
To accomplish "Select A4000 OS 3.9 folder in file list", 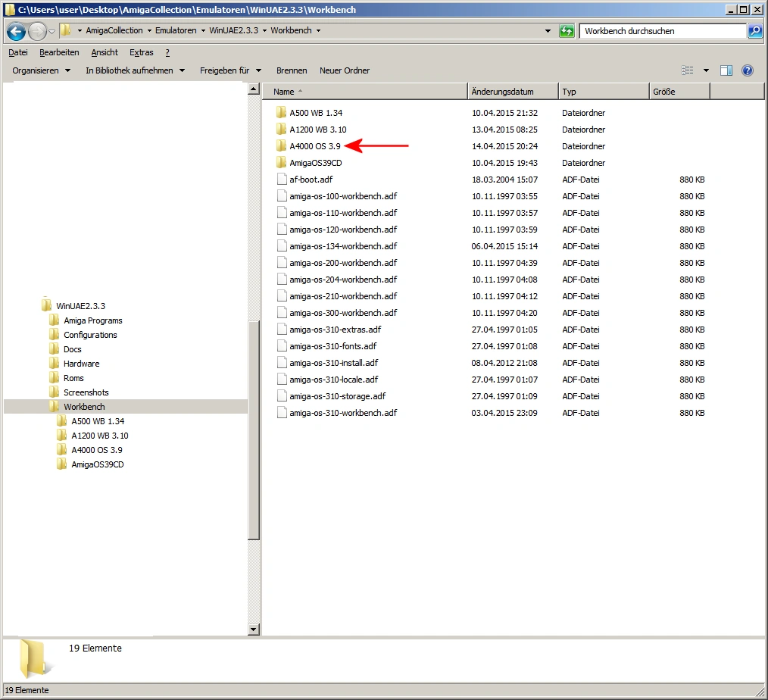I will click(315, 146).
